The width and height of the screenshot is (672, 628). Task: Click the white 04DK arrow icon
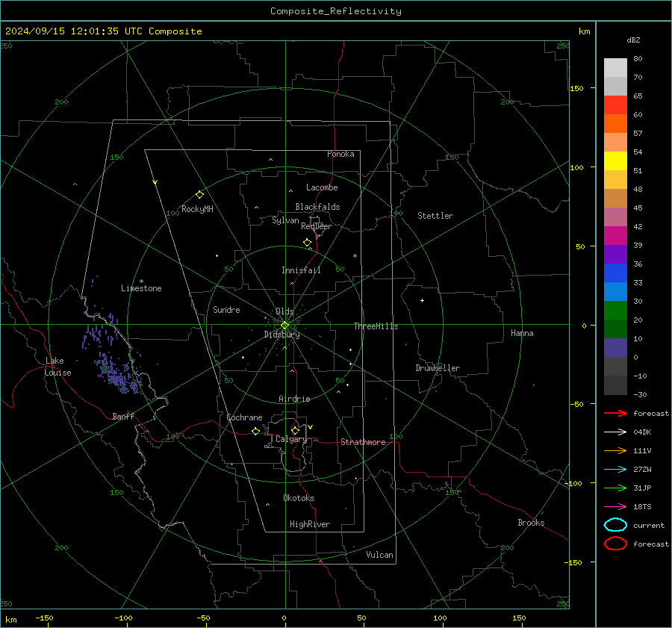[x=615, y=432]
